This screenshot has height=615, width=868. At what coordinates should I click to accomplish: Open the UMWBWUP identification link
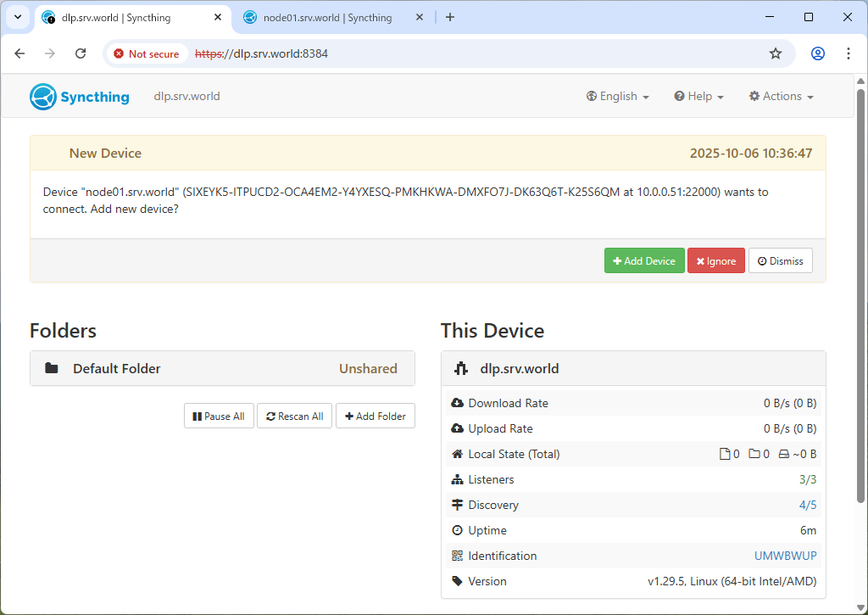[785, 556]
